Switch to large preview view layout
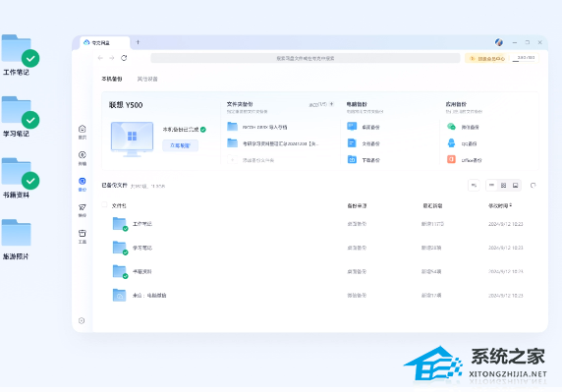The height and width of the screenshot is (392, 562). pos(516,186)
